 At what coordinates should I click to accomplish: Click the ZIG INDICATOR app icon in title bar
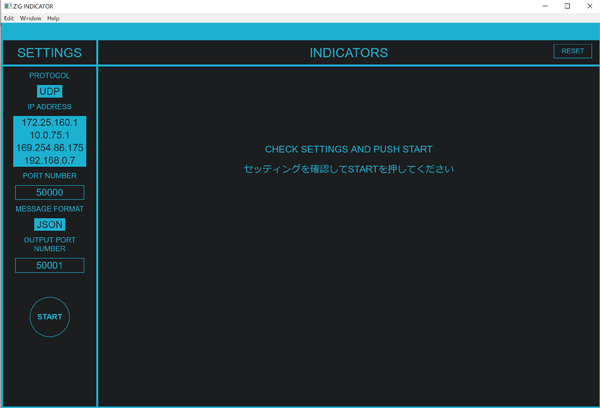pos(8,6)
